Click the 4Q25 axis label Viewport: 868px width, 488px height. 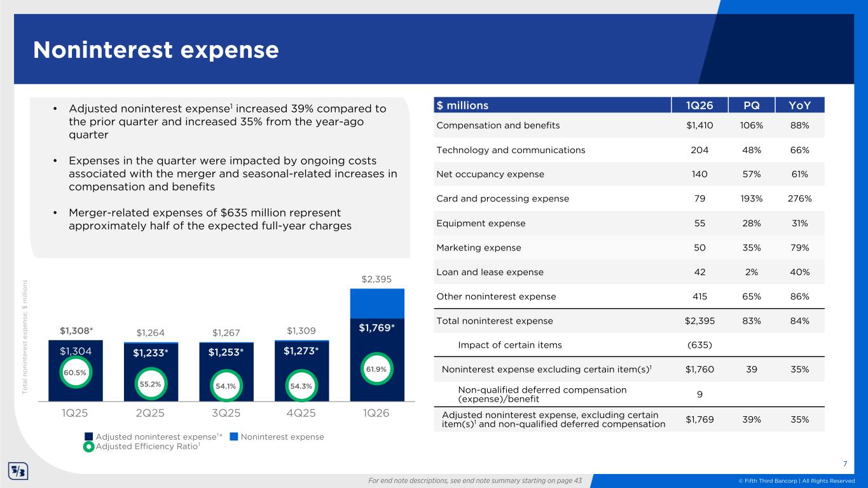pos(300,412)
